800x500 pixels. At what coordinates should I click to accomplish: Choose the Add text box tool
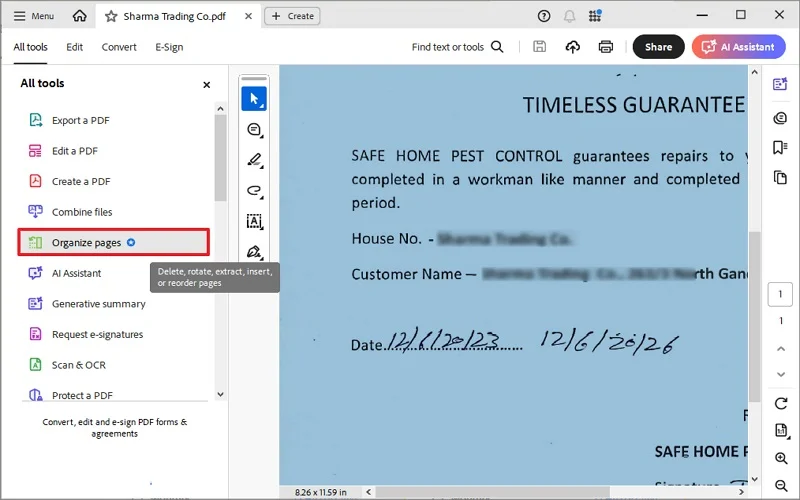(x=254, y=221)
